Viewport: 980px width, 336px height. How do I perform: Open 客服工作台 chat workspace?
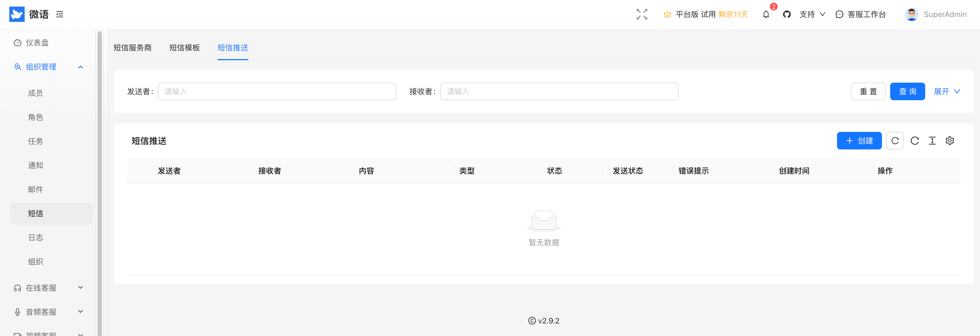click(x=861, y=15)
